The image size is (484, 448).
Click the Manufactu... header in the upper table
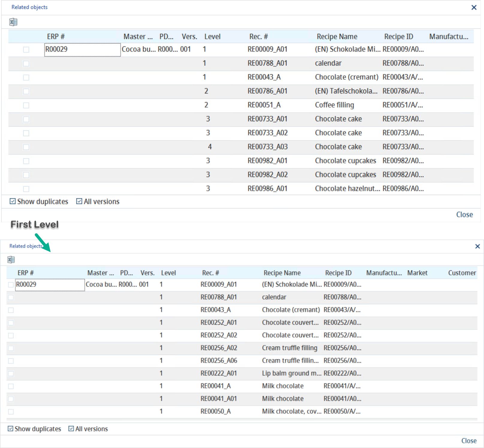tap(449, 37)
